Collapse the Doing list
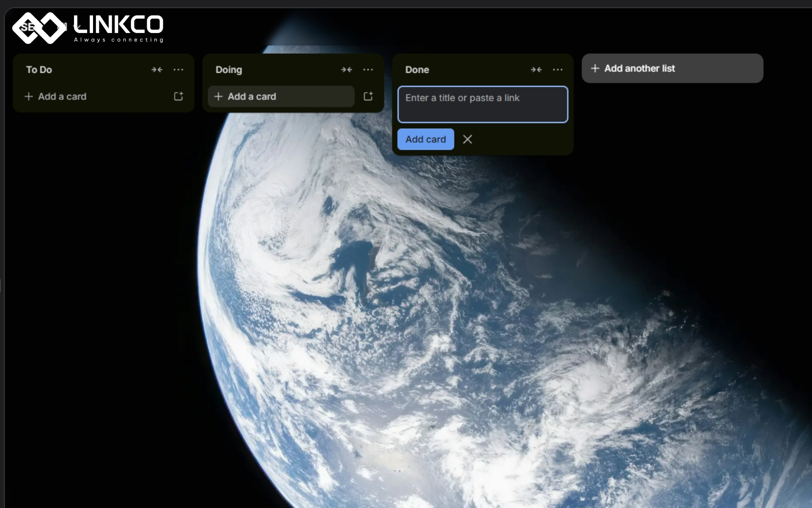The image size is (812, 508). tap(347, 70)
